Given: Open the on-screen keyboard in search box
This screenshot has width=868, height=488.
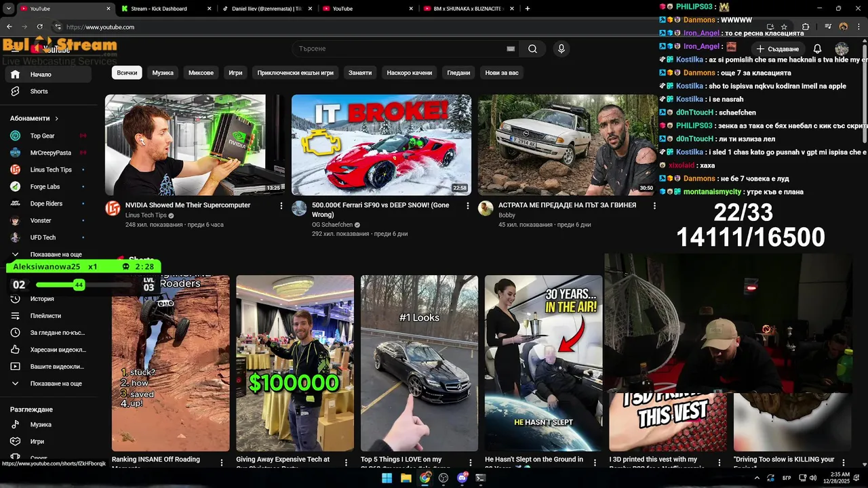Looking at the screenshot, I should point(511,49).
